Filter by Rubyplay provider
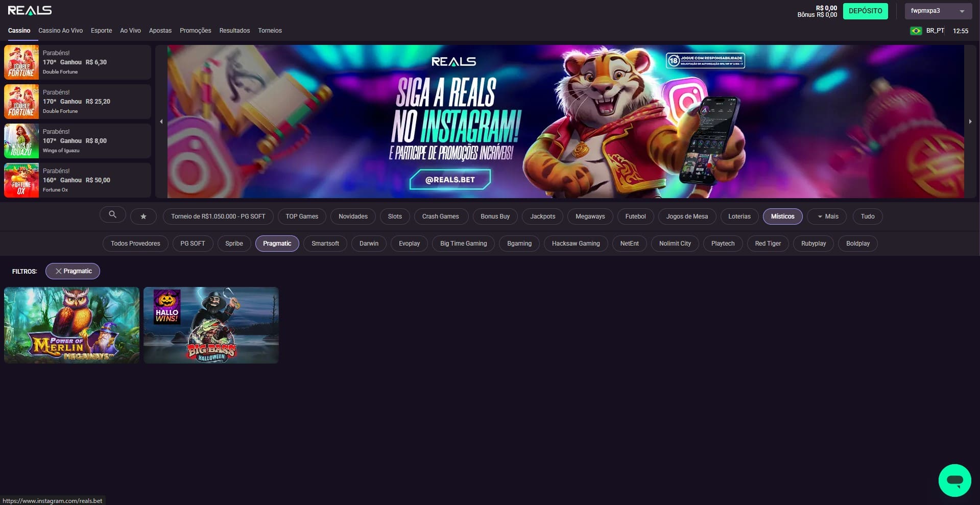Screen dimensions: 980x505 pyautogui.click(x=813, y=244)
